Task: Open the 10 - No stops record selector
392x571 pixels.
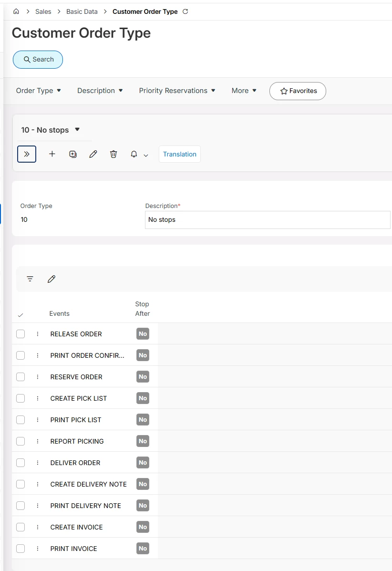Action: point(50,130)
